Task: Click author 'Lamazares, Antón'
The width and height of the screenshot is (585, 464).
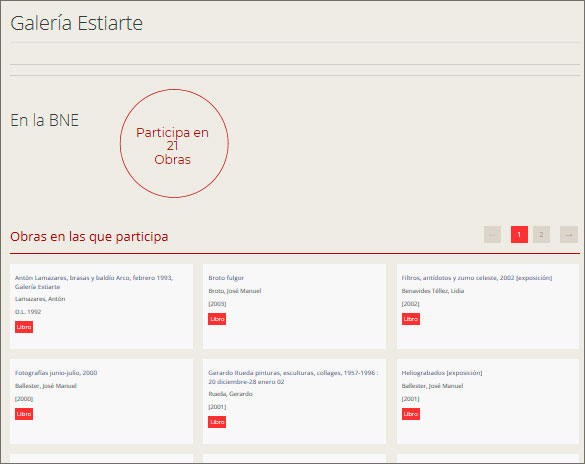Action: click(40, 299)
